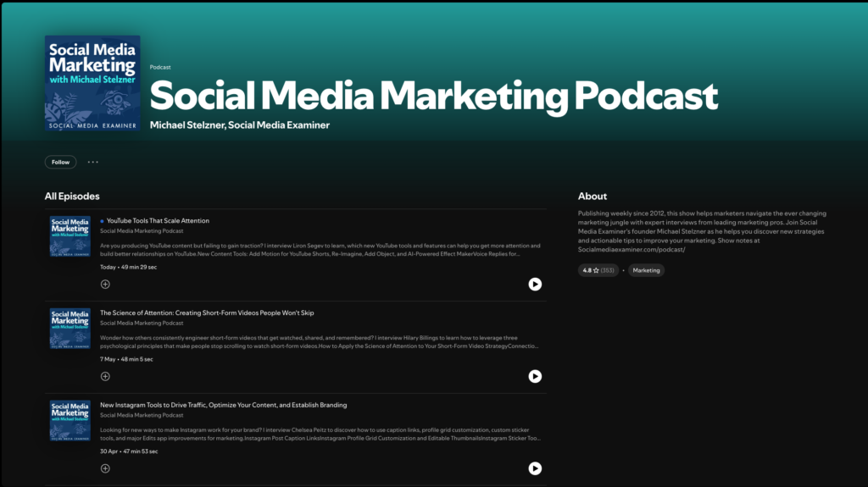Add New Instagram Tools episode using plus icon
Screen dimensions: 868x487
coord(105,468)
